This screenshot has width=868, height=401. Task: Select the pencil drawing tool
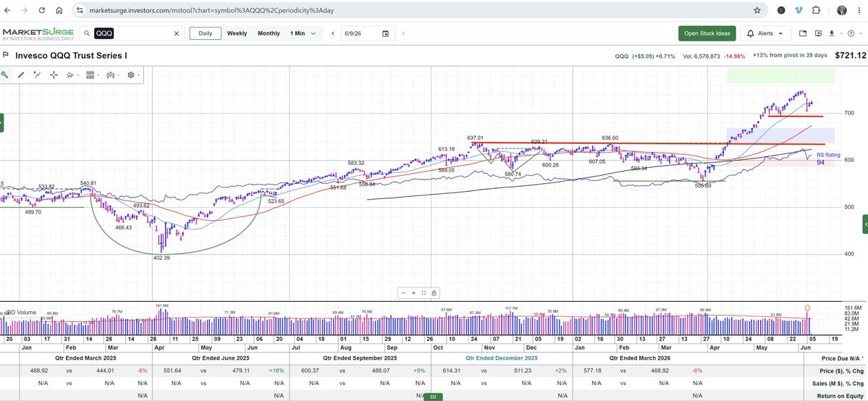click(x=21, y=75)
